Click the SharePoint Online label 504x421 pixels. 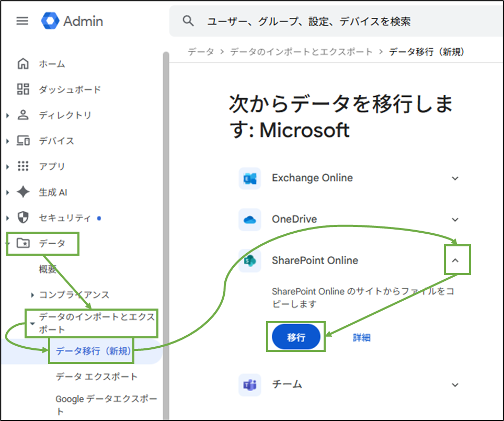(x=315, y=260)
